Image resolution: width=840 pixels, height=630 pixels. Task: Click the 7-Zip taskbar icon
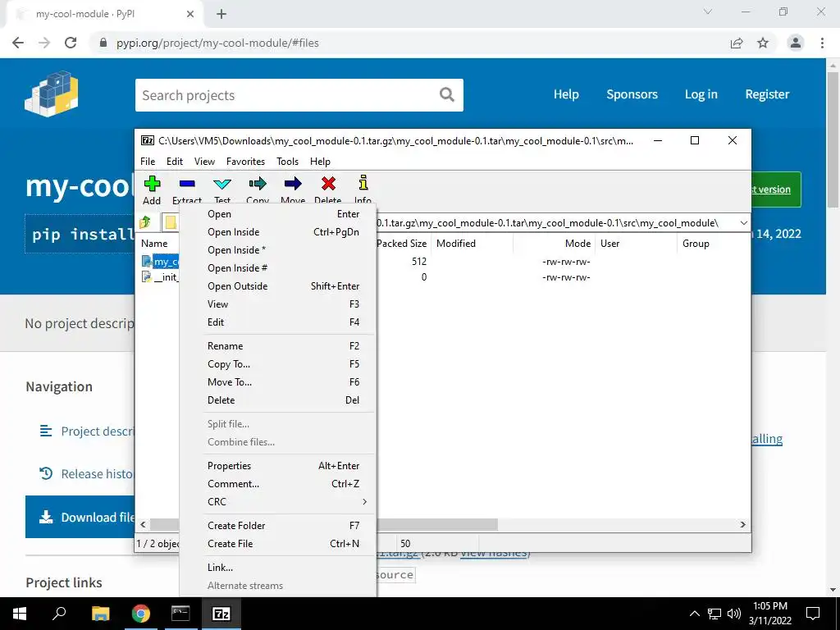coord(221,614)
